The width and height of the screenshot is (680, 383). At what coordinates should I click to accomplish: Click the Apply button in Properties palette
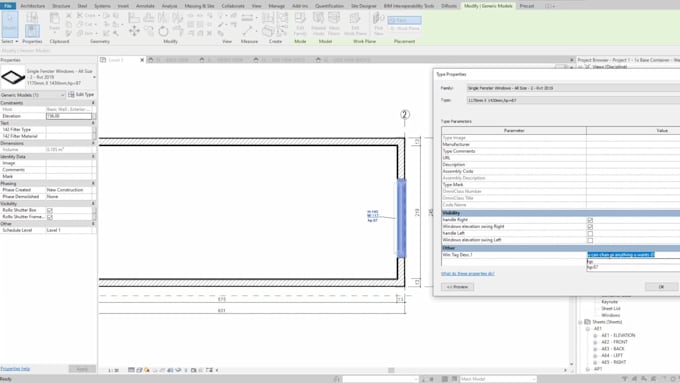(82, 369)
